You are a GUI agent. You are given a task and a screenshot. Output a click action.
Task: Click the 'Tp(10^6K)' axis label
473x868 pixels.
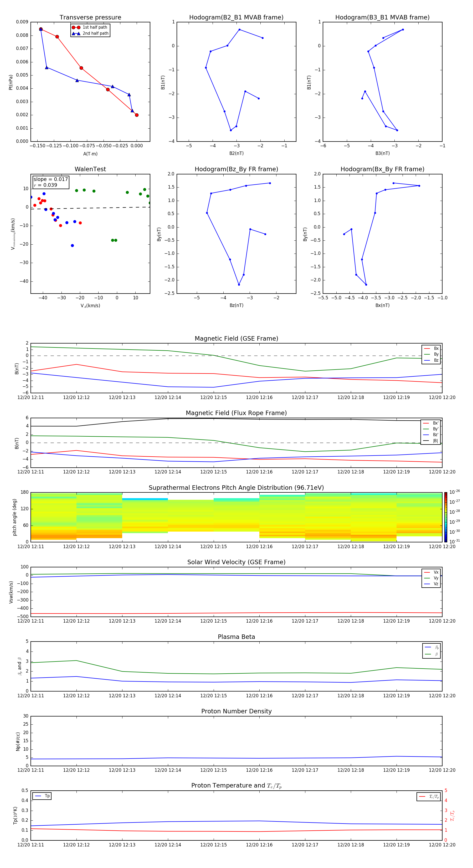15,815
